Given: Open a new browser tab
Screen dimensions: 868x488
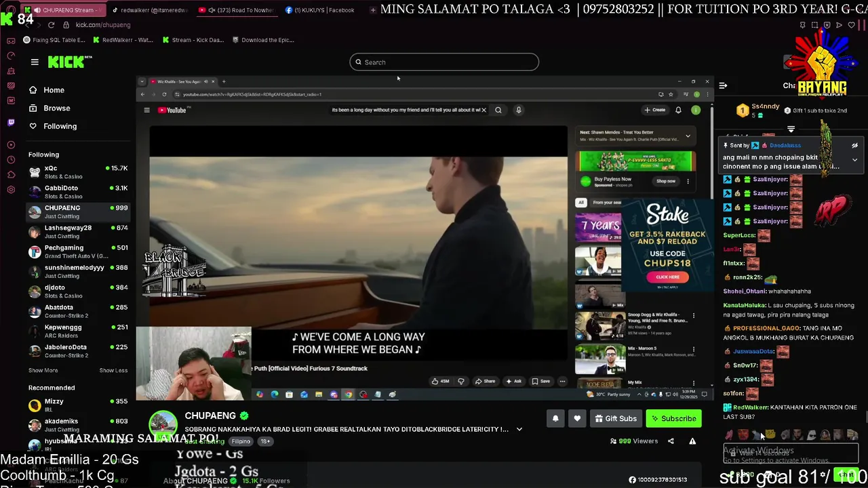Looking at the screenshot, I should 373,10.
